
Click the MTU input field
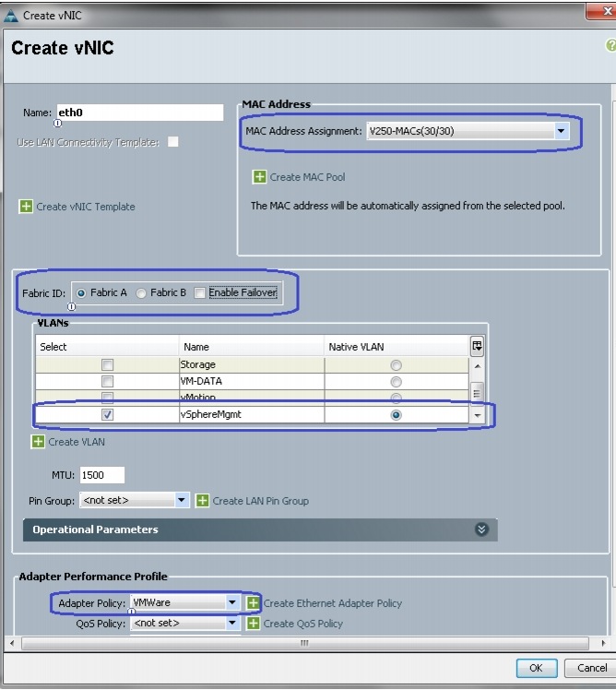pos(102,475)
